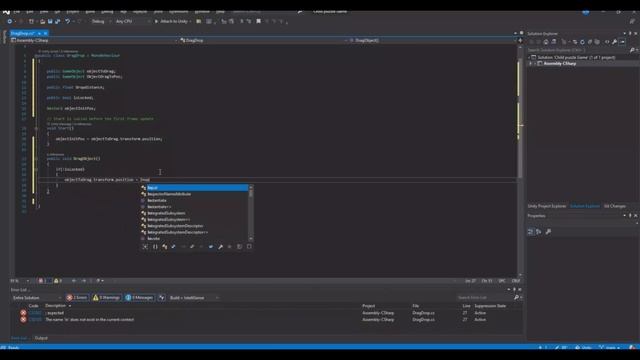
Task: Click the Open File icon in the toolbar
Action: (42, 21)
